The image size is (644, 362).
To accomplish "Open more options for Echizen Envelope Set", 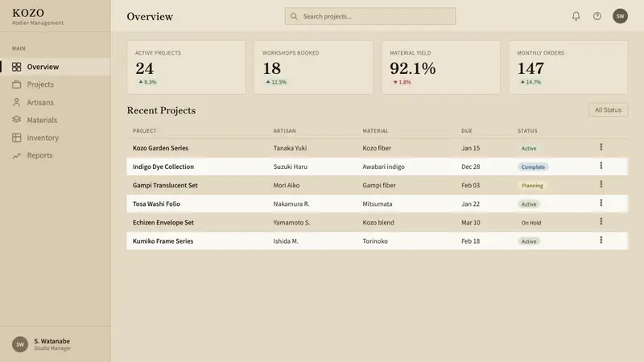I will (x=601, y=221).
